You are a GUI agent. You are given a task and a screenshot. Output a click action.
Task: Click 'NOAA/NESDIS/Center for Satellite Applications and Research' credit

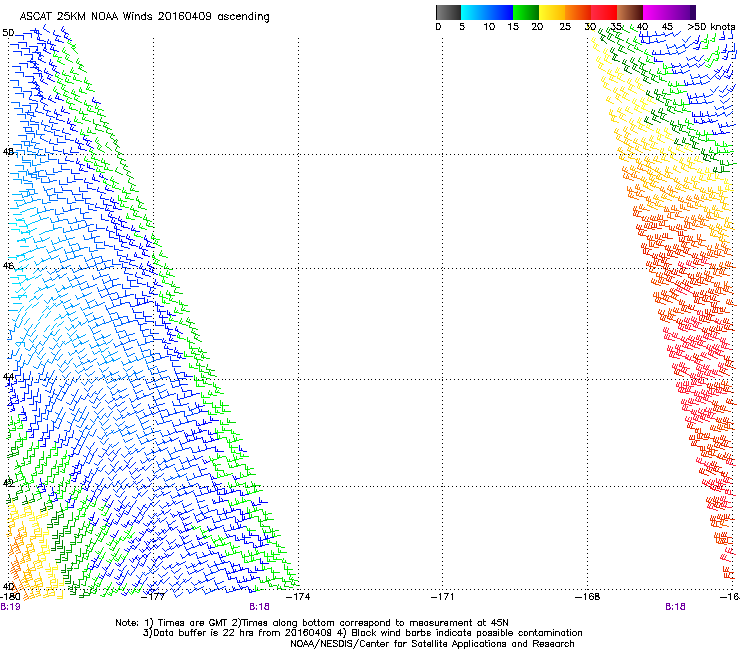pyautogui.click(x=432, y=644)
